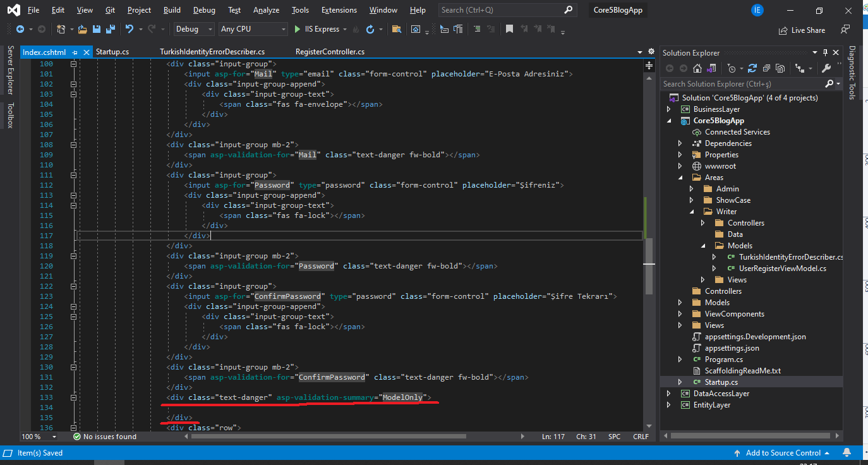Click the Solution Explorer search magnifier icon
Viewport: 868px width, 465px height.
829,83
